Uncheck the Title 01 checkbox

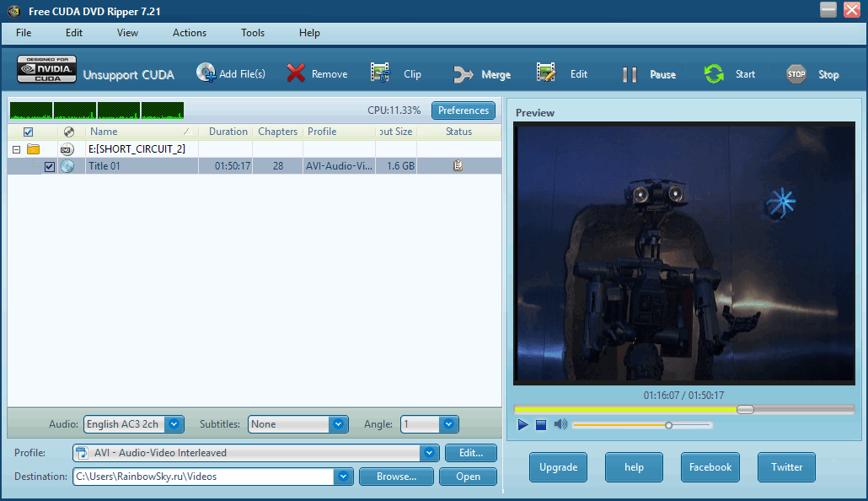(x=49, y=166)
